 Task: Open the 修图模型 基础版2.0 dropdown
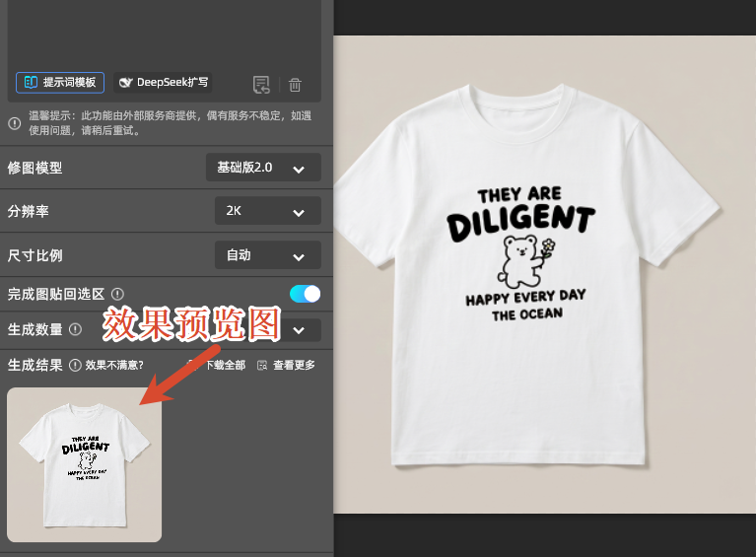click(x=263, y=168)
